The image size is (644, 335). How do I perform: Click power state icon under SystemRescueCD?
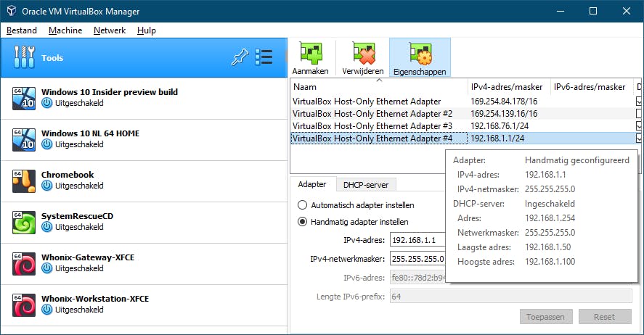[47, 227]
